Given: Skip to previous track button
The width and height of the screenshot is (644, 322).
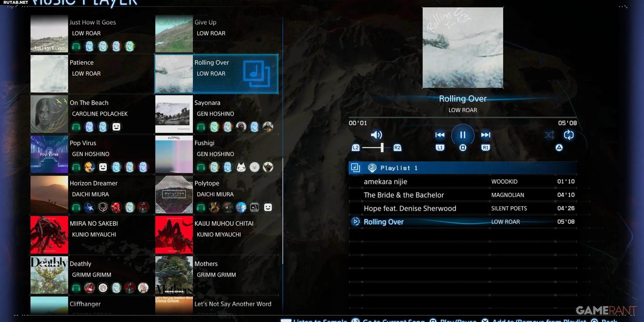Looking at the screenshot, I should click(x=440, y=135).
